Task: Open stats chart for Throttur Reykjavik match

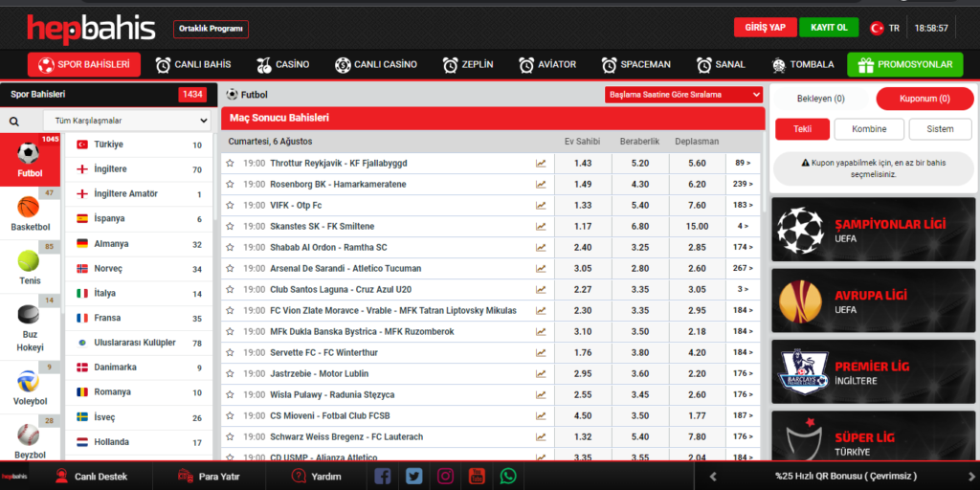Action: coord(541,163)
